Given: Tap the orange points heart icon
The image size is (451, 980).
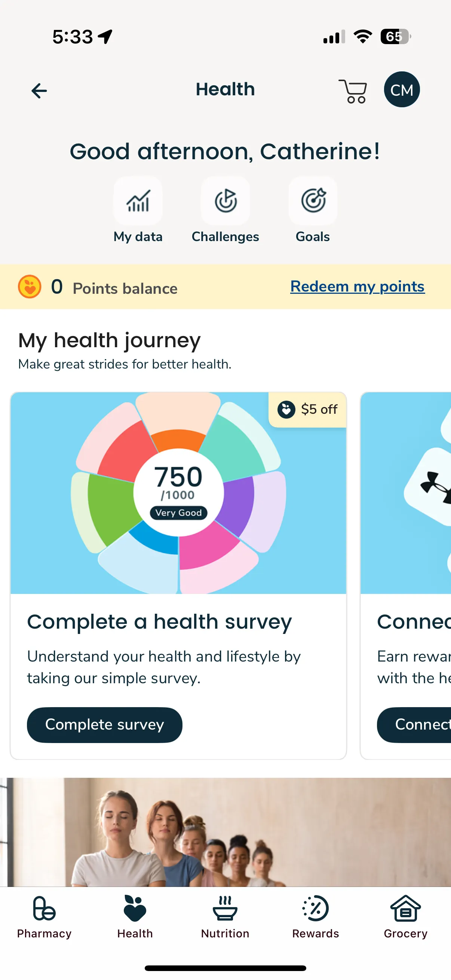Looking at the screenshot, I should click(30, 286).
